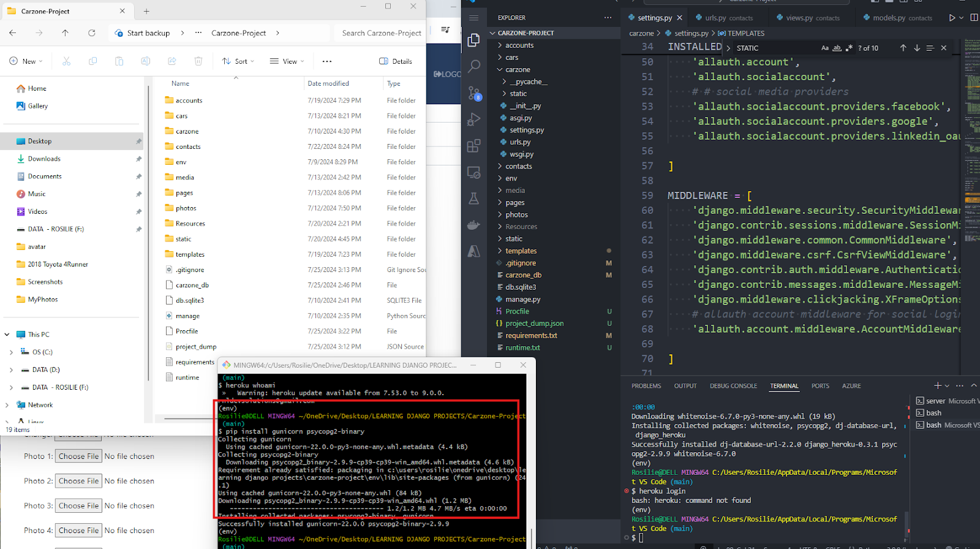Open the Testing beaker activity icon
The height and width of the screenshot is (549, 980).
click(473, 199)
